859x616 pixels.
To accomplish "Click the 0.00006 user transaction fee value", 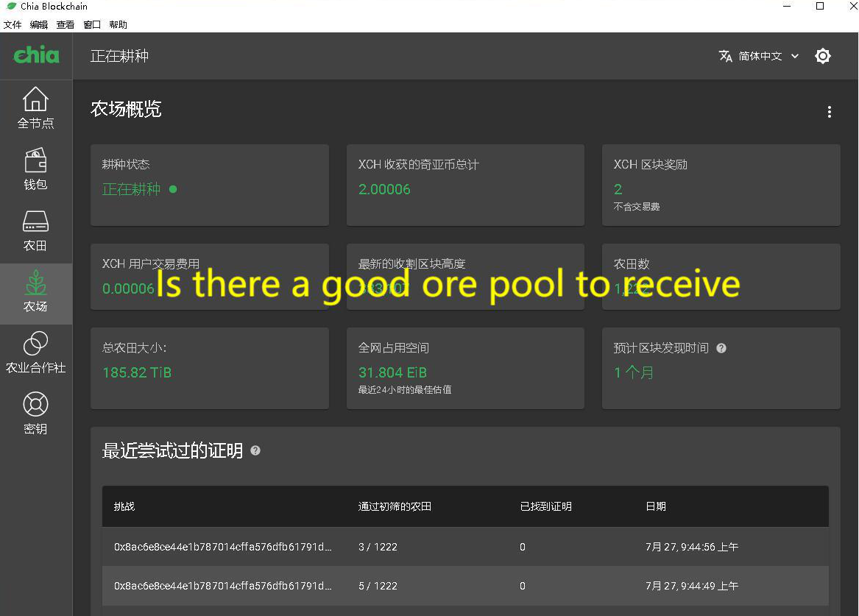I will point(128,288).
